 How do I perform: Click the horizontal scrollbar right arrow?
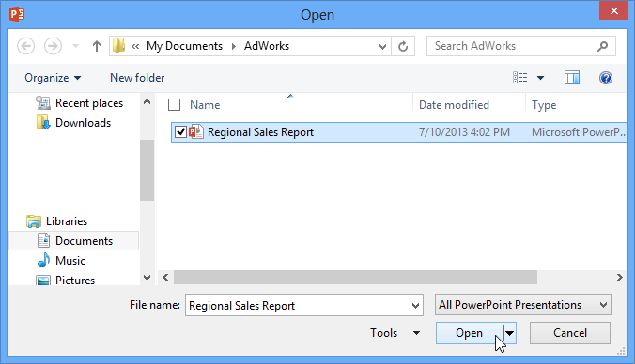[620, 278]
